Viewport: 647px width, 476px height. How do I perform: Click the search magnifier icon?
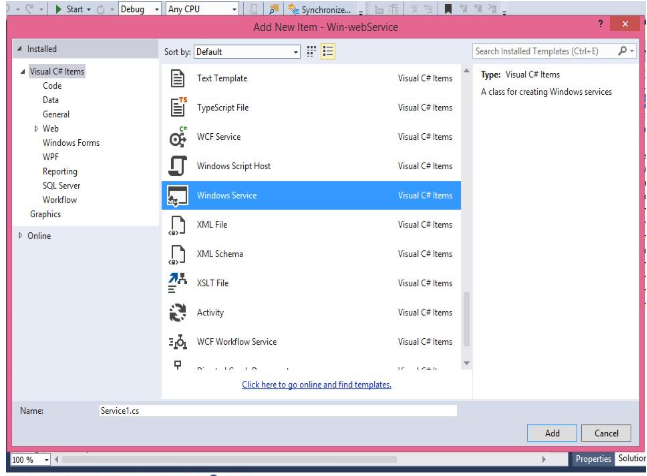tap(622, 50)
